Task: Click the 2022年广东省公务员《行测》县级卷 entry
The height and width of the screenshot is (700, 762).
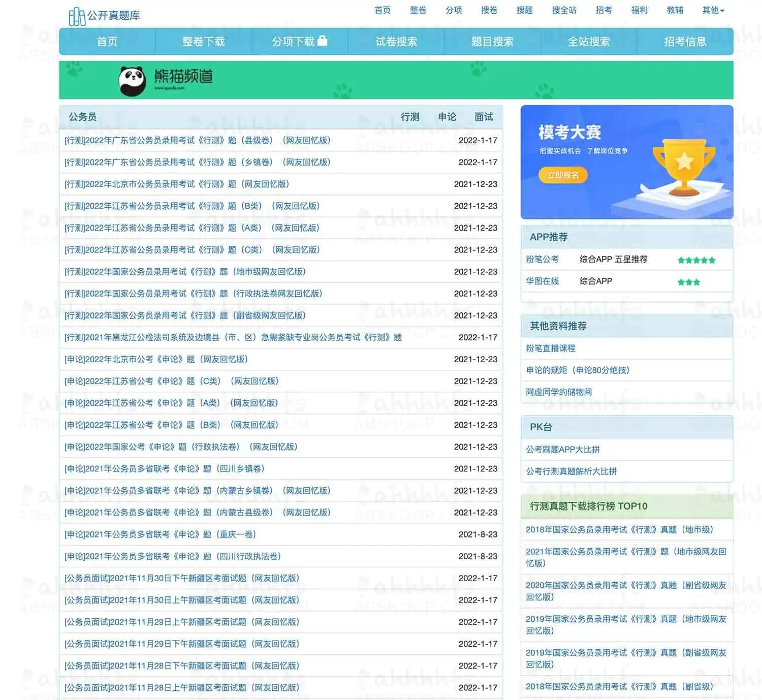Action: [x=196, y=140]
